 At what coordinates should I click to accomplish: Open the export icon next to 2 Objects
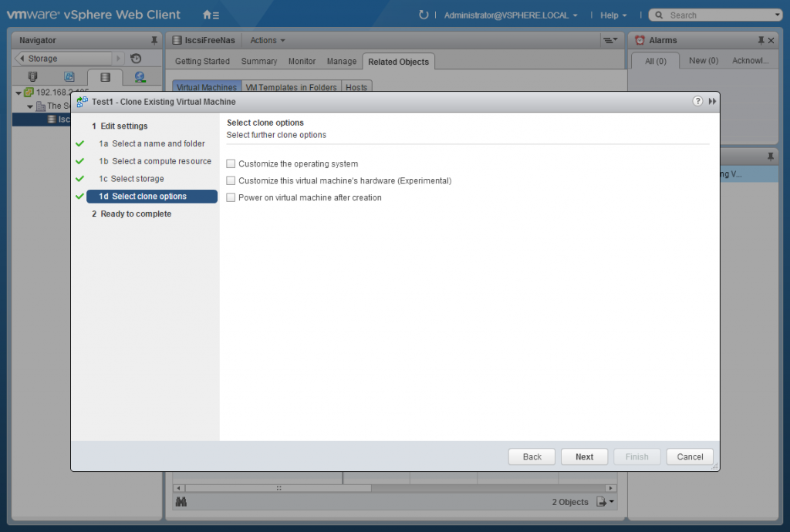pos(600,502)
